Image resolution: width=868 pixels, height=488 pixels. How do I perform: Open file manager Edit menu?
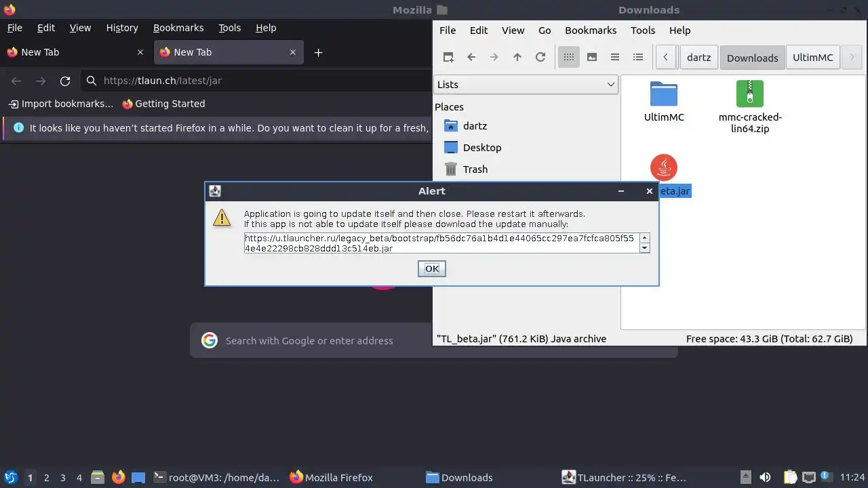tap(479, 30)
